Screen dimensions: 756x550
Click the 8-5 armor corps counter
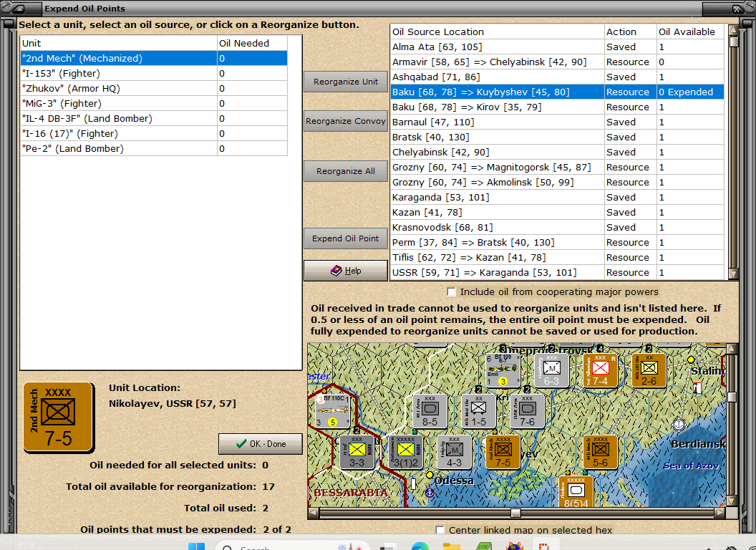click(x=430, y=411)
